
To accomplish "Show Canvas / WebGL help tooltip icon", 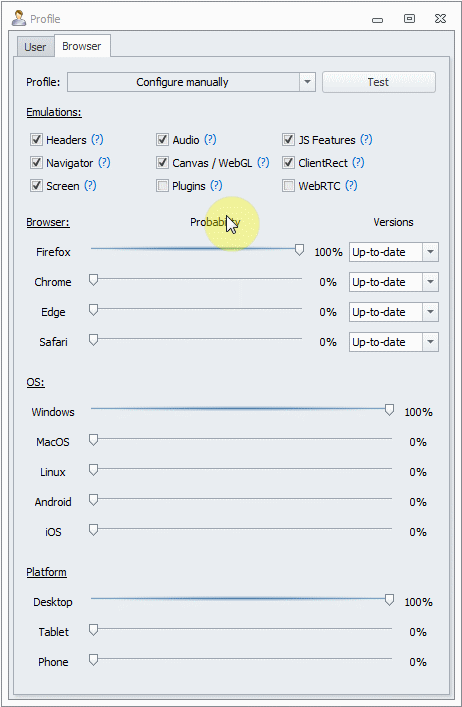I will [263, 162].
